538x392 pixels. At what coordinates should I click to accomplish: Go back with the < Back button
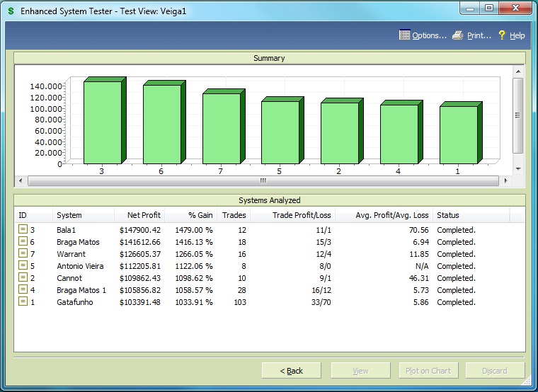[292, 371]
